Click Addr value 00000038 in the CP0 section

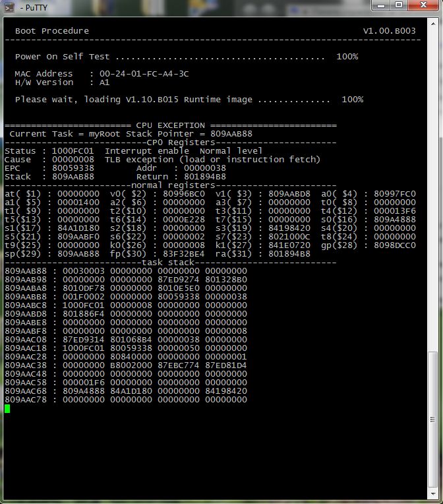(x=204, y=168)
